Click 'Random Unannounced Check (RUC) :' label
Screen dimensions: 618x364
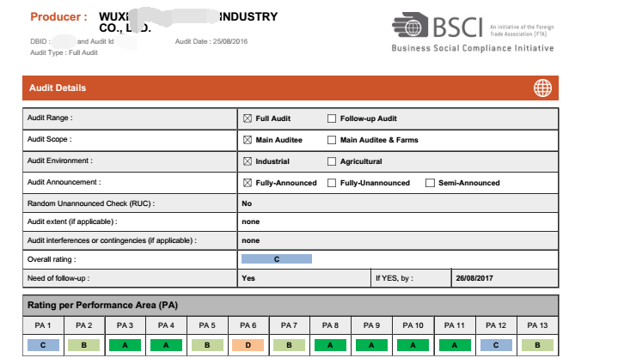tap(91, 203)
